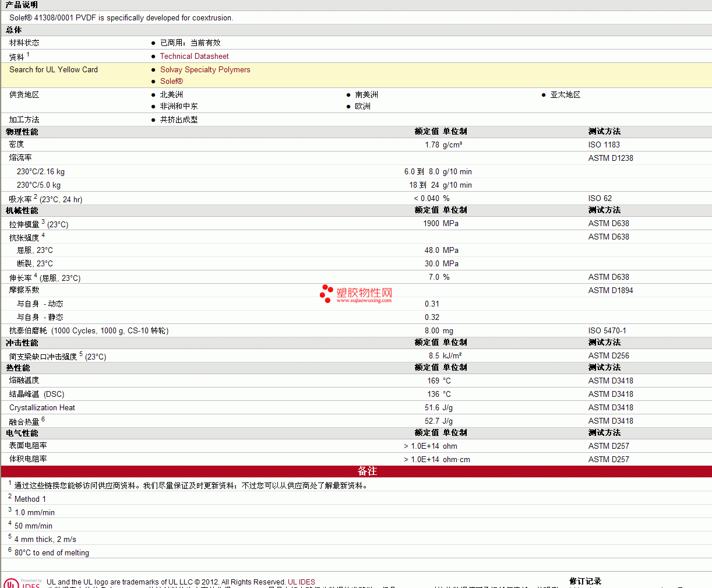The width and height of the screenshot is (712, 588).
Task: Click the 修订记录 heading in footer
Action: tap(585, 581)
